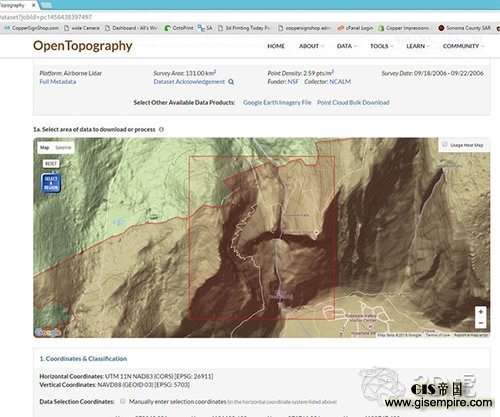Click the Coordinates & Classification section heading

[83, 359]
